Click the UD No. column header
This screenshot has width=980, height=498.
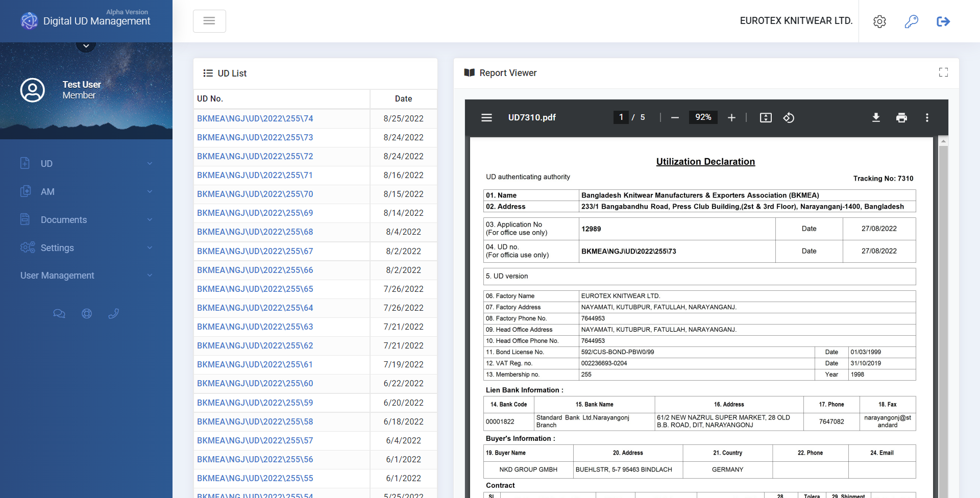point(282,99)
